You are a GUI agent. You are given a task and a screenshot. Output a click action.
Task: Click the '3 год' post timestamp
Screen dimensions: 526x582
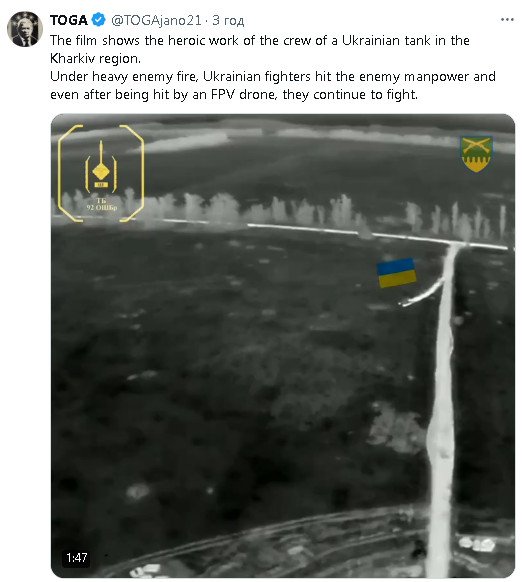(228, 20)
